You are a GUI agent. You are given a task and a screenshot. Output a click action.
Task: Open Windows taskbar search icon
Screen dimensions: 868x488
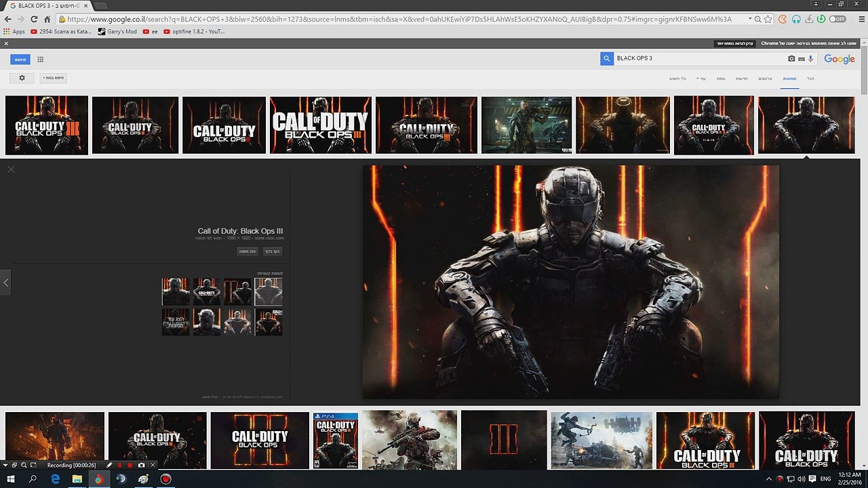point(33,479)
